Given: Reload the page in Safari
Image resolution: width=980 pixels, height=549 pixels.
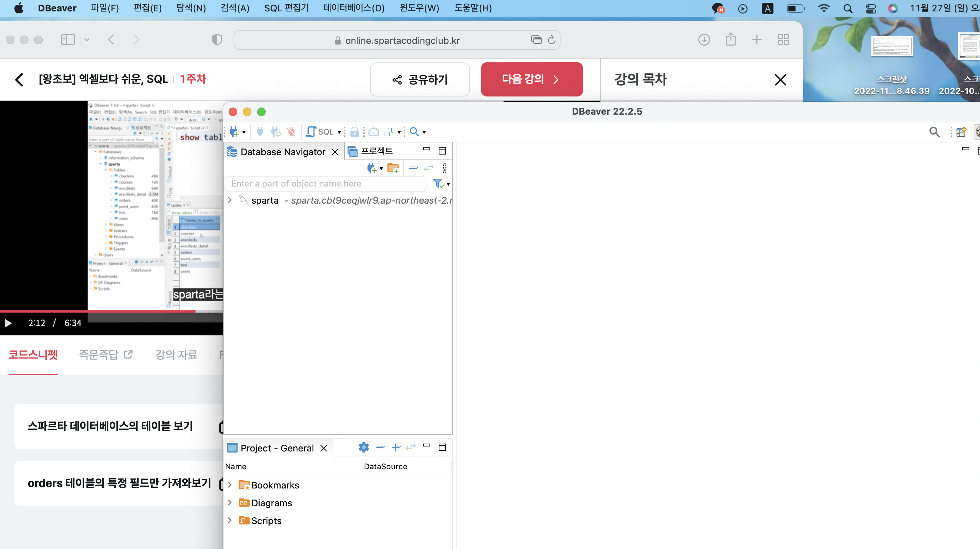Looking at the screenshot, I should 552,40.
